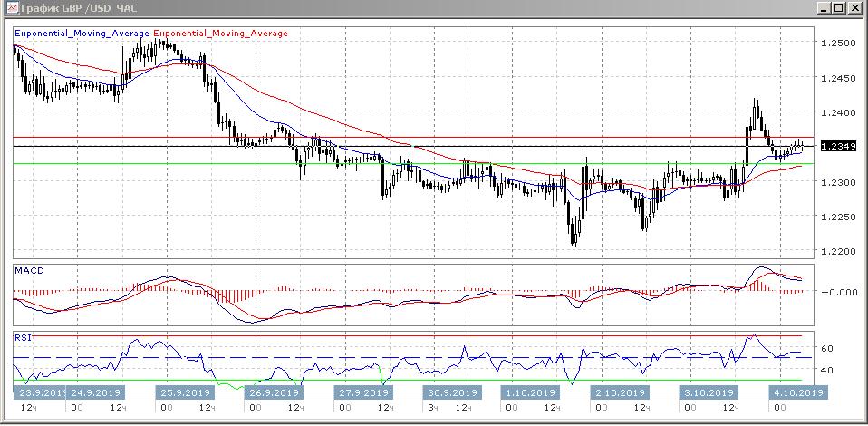The height and width of the screenshot is (426, 868).
Task: Pick the 4.10.2019 date marker
Action: pyautogui.click(x=797, y=392)
